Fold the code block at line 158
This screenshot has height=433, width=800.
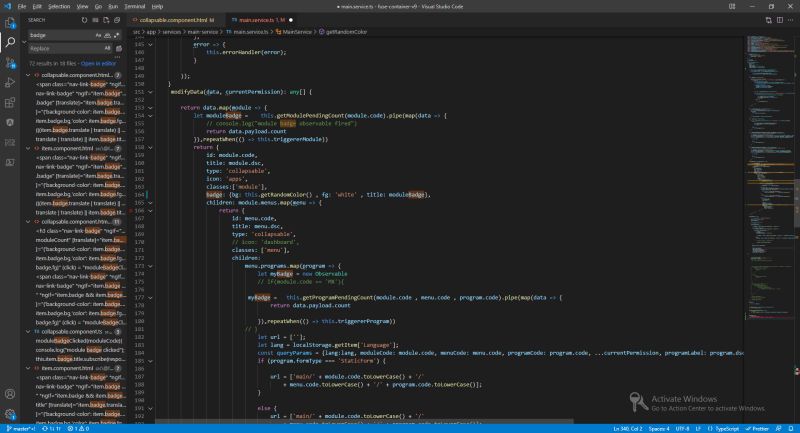[151, 147]
